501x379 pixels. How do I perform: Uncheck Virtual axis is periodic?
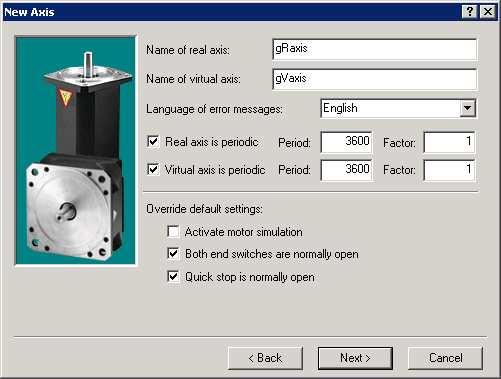(153, 169)
